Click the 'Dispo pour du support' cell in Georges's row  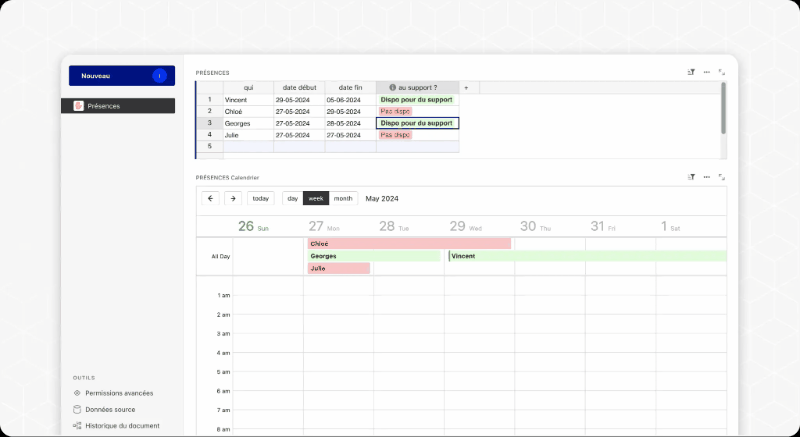tap(418, 123)
